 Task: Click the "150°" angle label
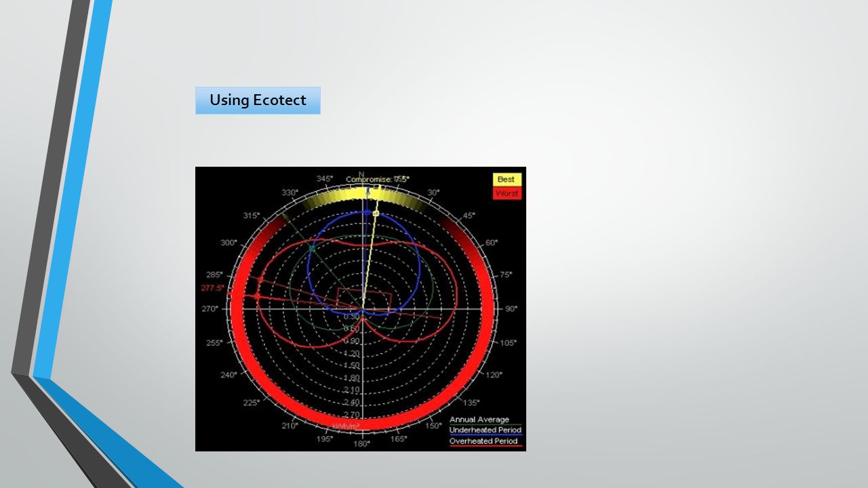point(433,426)
